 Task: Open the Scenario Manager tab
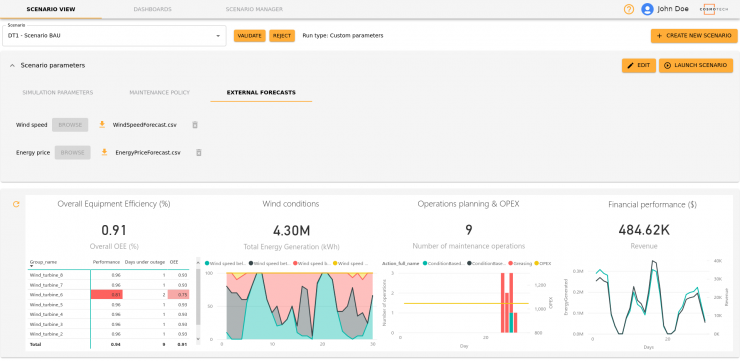coord(254,9)
